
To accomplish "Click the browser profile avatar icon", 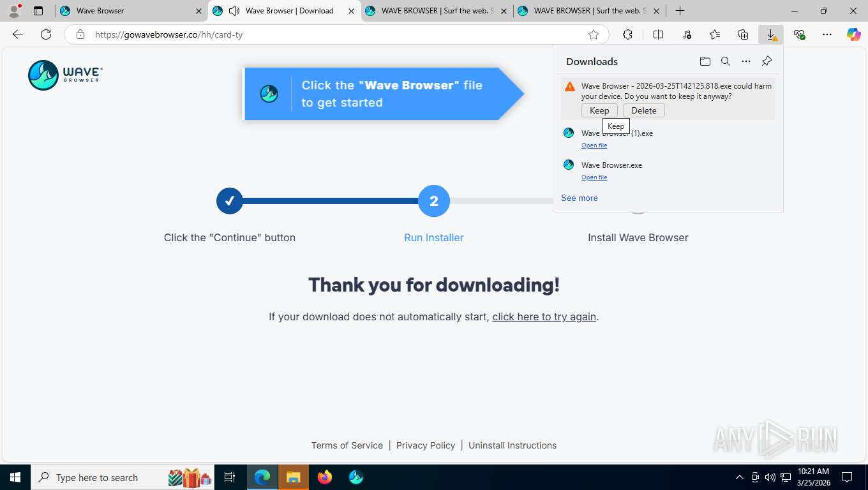I will pos(14,10).
